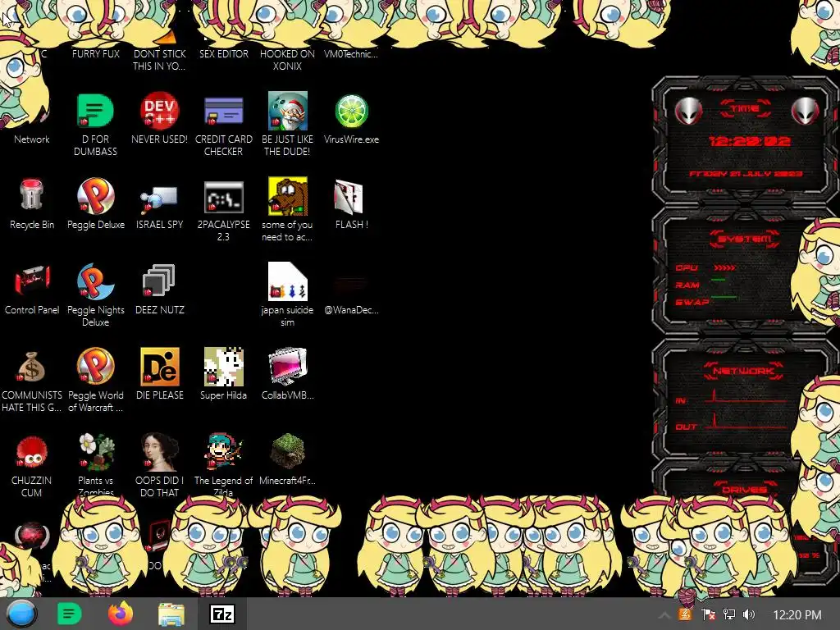Select the VM0Technic... icon label
Screen dimensions: 840x630
pos(351,54)
